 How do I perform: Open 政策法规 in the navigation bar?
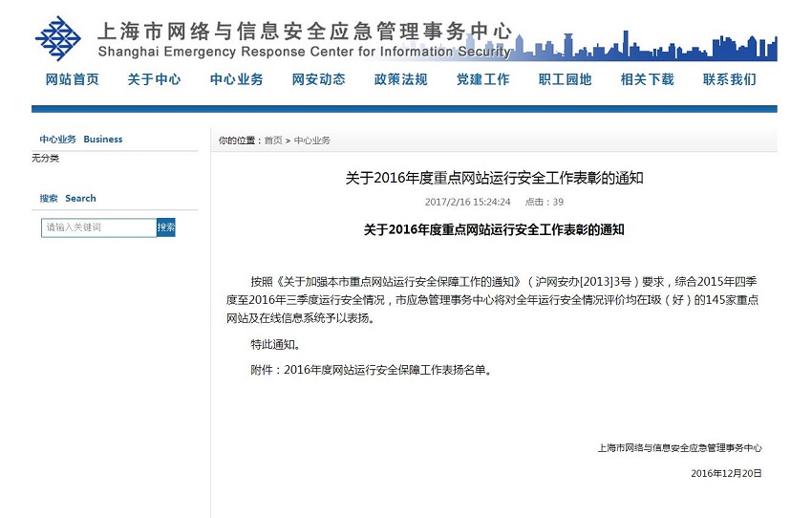(x=401, y=79)
